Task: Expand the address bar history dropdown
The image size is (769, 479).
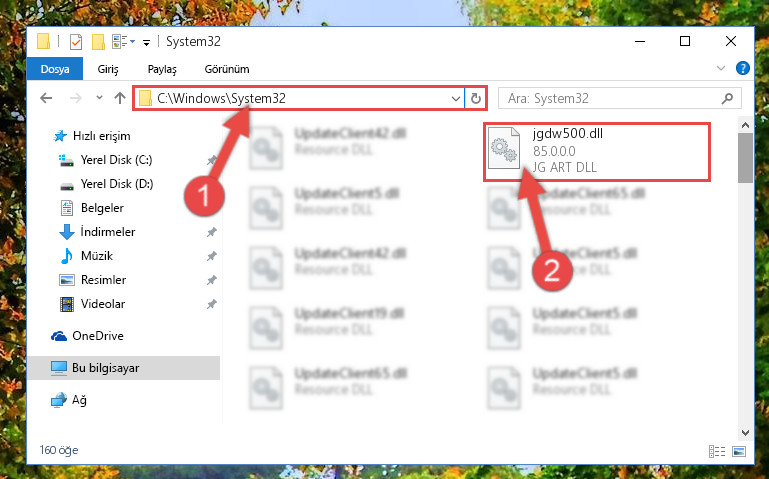Action: (456, 99)
